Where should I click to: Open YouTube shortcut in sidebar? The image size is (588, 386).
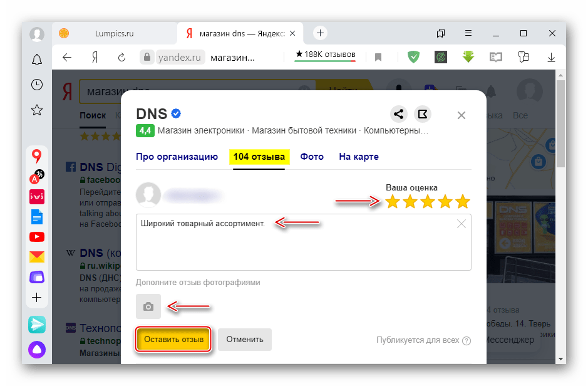[x=37, y=237]
